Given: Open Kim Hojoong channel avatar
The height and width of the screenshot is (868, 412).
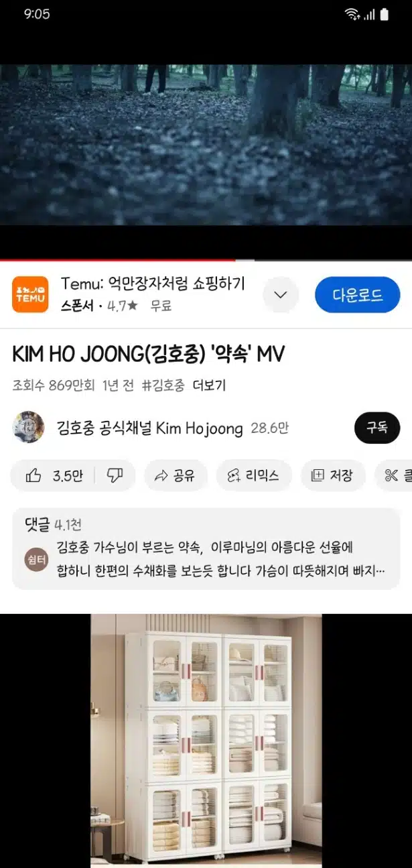Looking at the screenshot, I should tap(28, 428).
